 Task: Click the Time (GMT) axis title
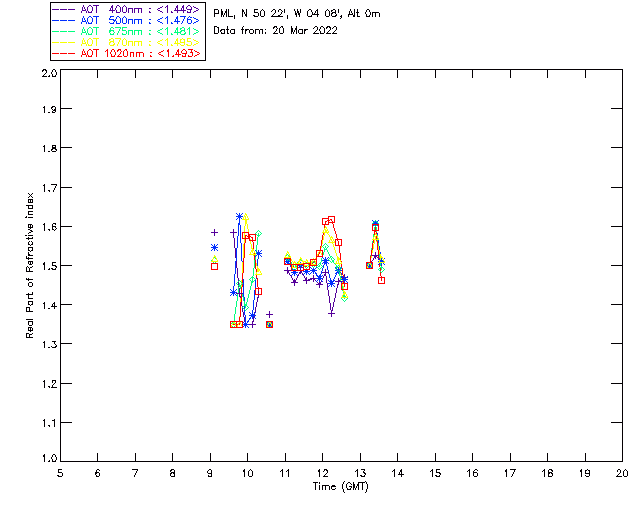tap(340, 487)
